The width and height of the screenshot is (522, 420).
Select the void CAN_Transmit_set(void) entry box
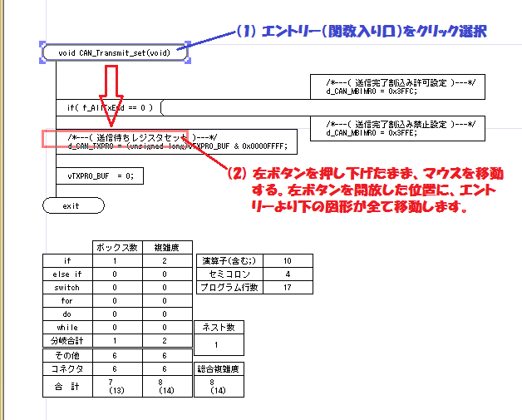[x=116, y=52]
